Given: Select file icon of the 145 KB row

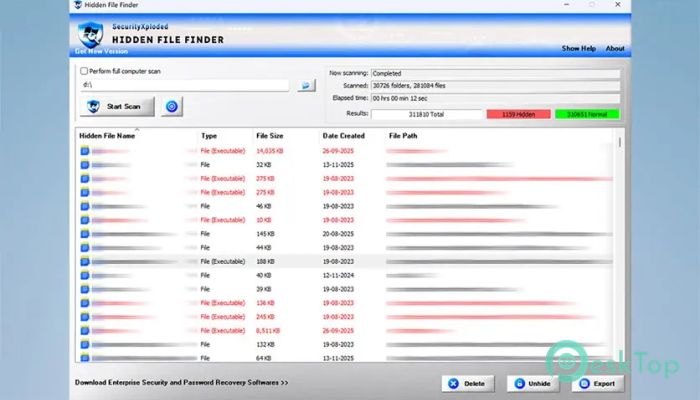Looking at the screenshot, I should tap(85, 234).
